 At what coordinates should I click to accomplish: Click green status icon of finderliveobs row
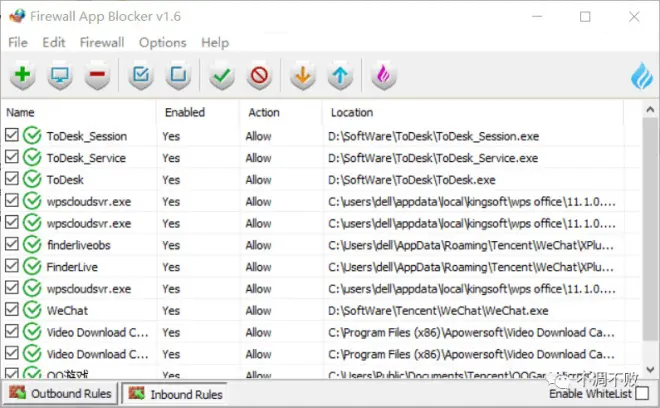pyautogui.click(x=32, y=245)
